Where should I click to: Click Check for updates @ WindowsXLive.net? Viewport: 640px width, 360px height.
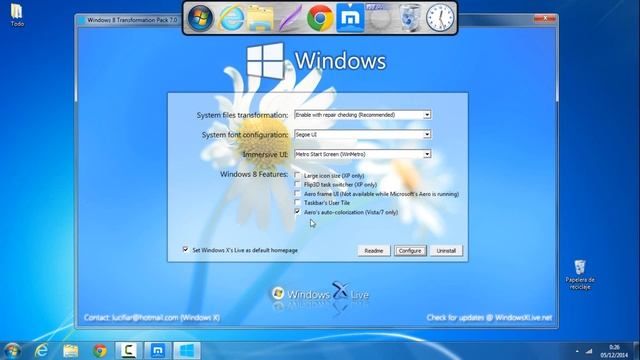(x=489, y=318)
